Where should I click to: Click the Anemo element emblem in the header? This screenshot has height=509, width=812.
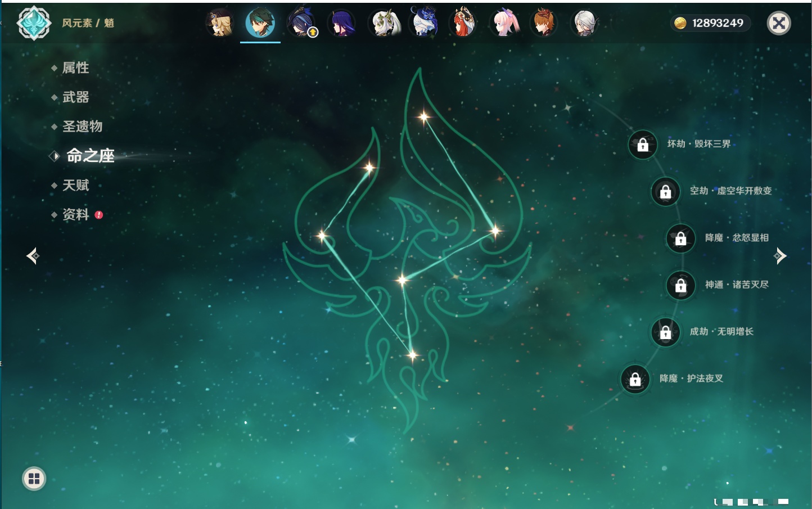34,23
